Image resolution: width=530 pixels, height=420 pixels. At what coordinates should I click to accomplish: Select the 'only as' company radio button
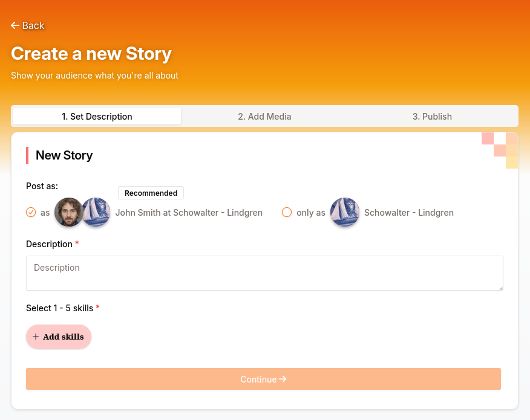(x=287, y=212)
